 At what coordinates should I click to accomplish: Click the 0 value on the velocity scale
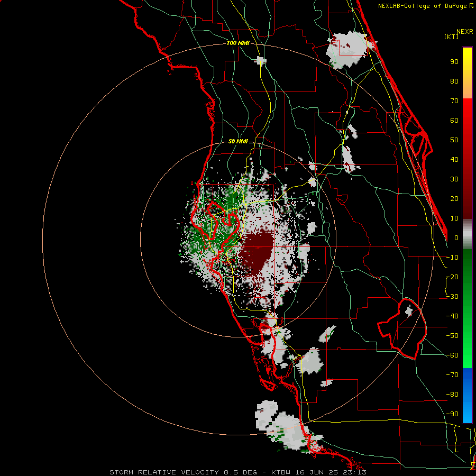point(456,237)
